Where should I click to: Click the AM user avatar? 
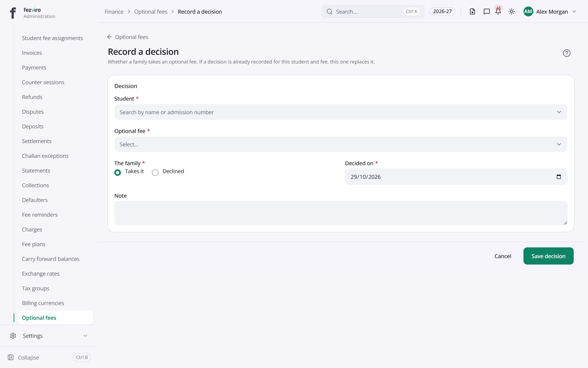(528, 11)
